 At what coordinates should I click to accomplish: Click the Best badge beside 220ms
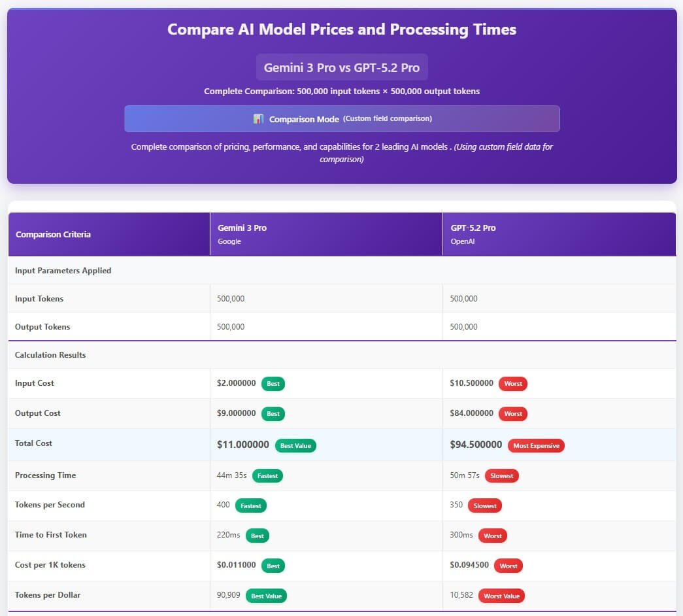pos(257,536)
